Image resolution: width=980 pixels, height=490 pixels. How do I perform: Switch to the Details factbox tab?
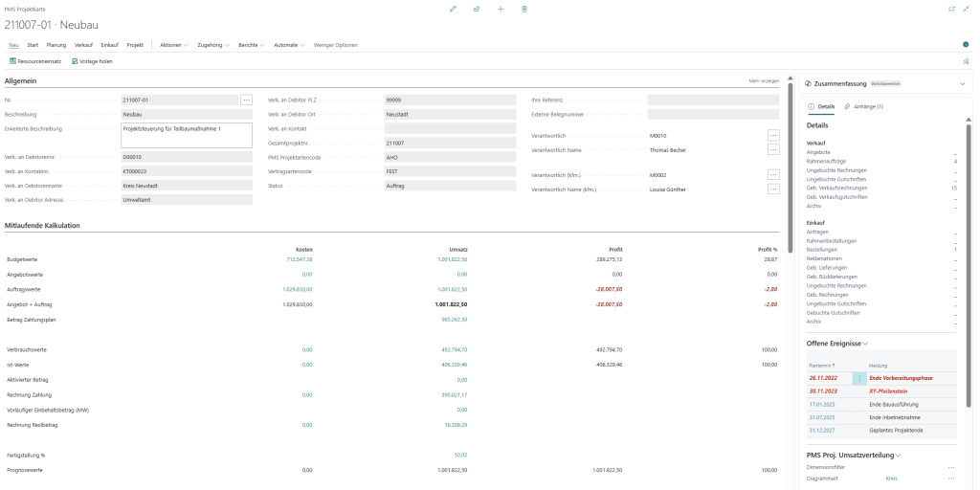point(822,107)
